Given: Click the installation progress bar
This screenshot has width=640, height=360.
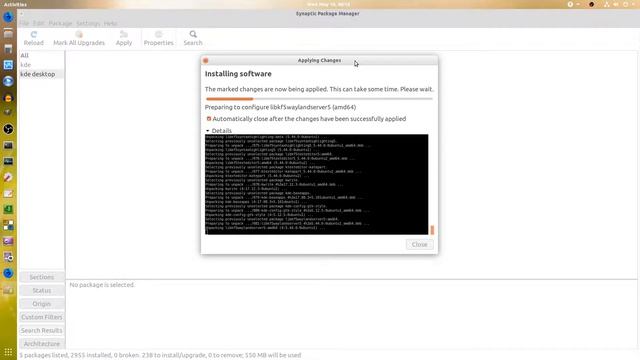Looking at the screenshot, I should coord(319,99).
